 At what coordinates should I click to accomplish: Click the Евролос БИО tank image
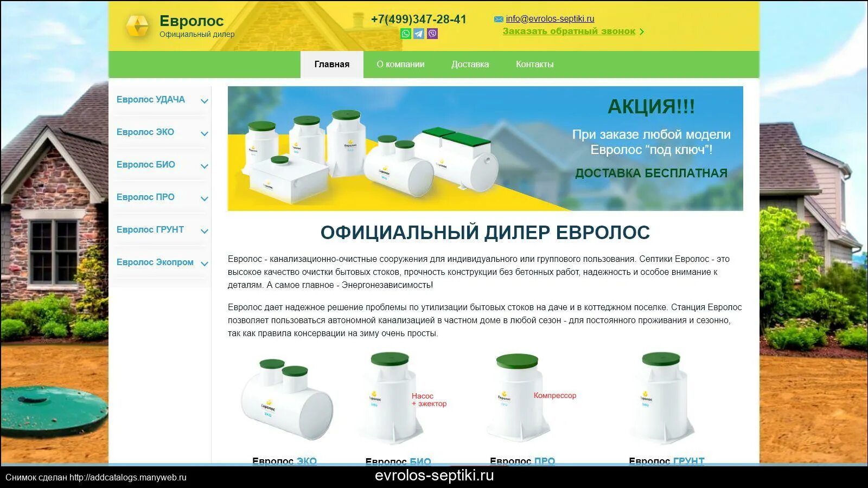(390, 398)
